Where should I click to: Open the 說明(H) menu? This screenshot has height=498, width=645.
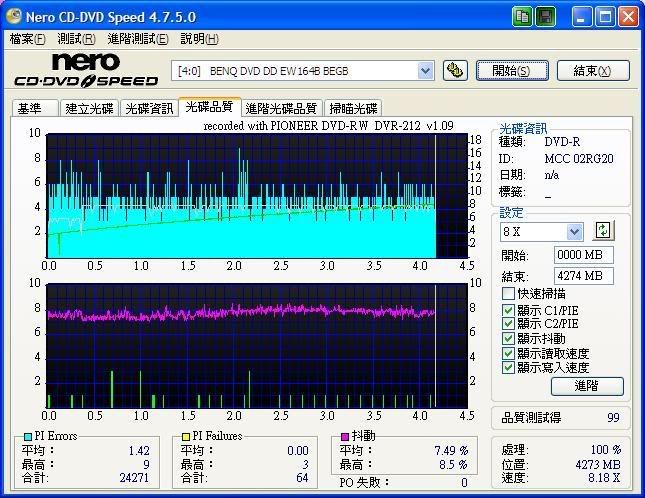tap(200, 39)
